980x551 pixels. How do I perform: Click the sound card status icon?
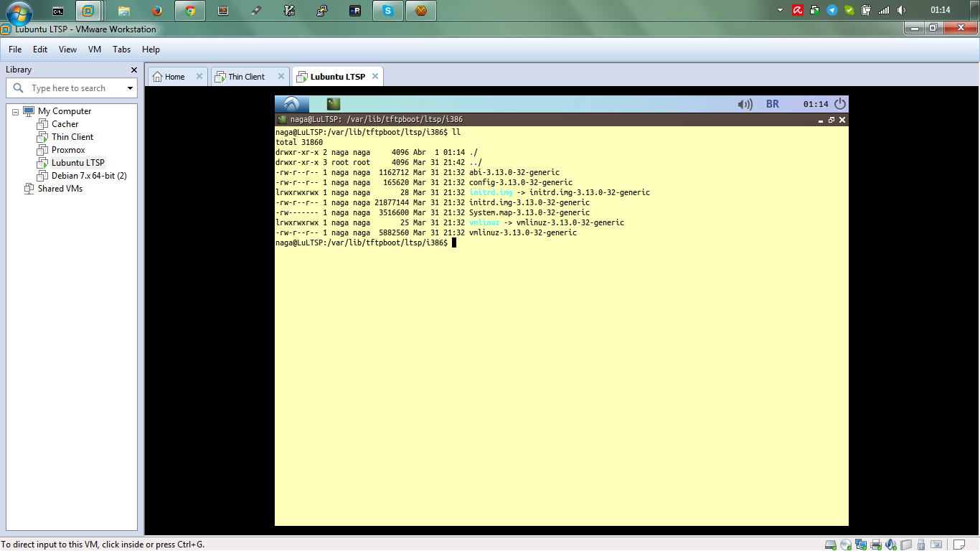coord(891,545)
